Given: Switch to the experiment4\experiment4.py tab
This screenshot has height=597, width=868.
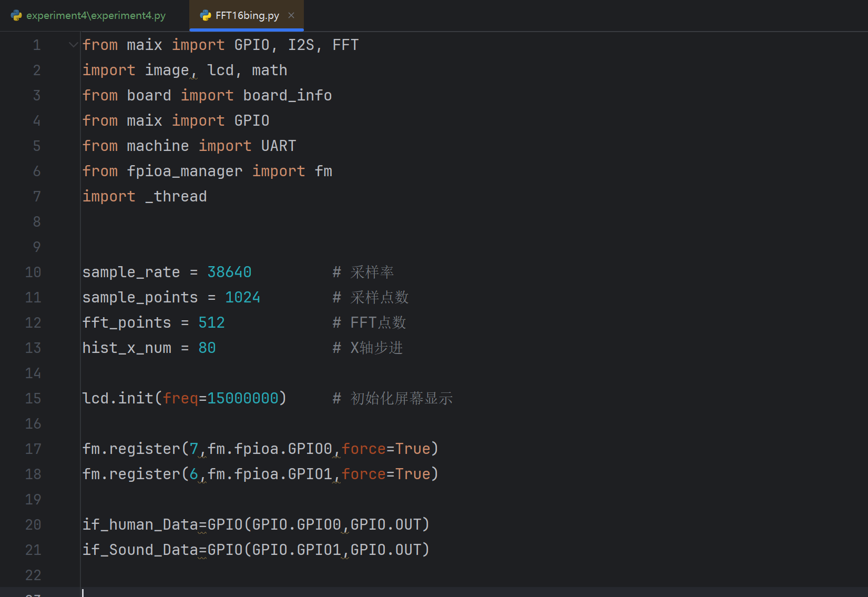Looking at the screenshot, I should (96, 15).
